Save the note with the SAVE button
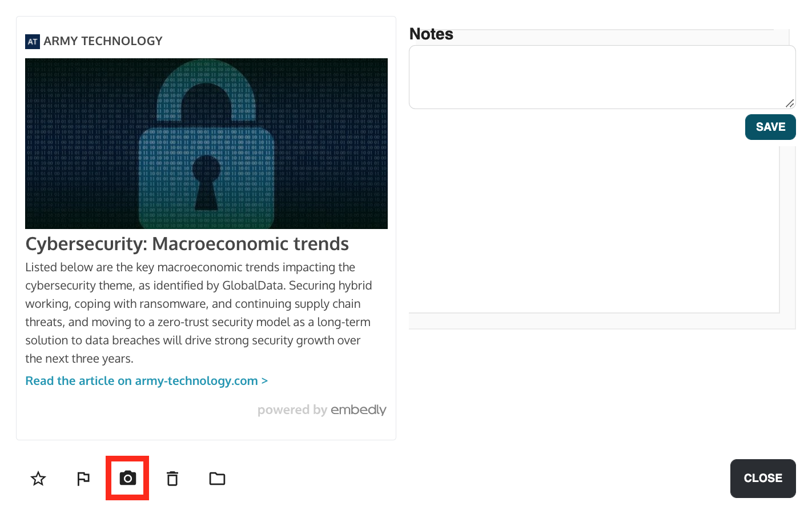Viewport: 812px width, 514px height. pos(770,127)
